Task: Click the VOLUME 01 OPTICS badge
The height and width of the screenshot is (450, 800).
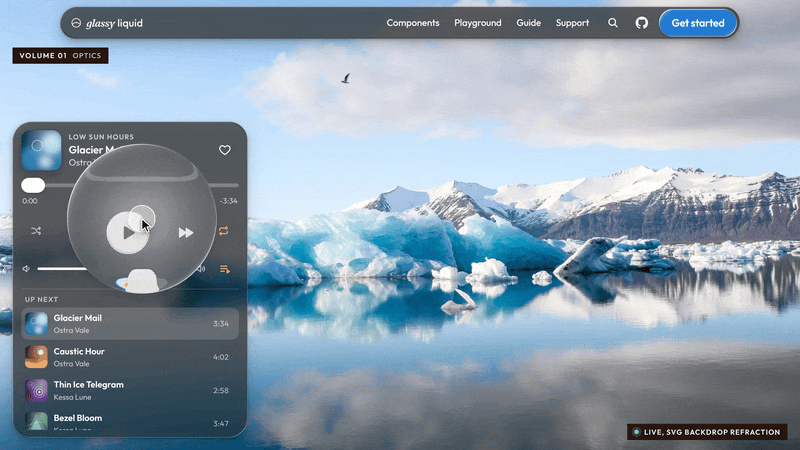Action: pyautogui.click(x=60, y=56)
